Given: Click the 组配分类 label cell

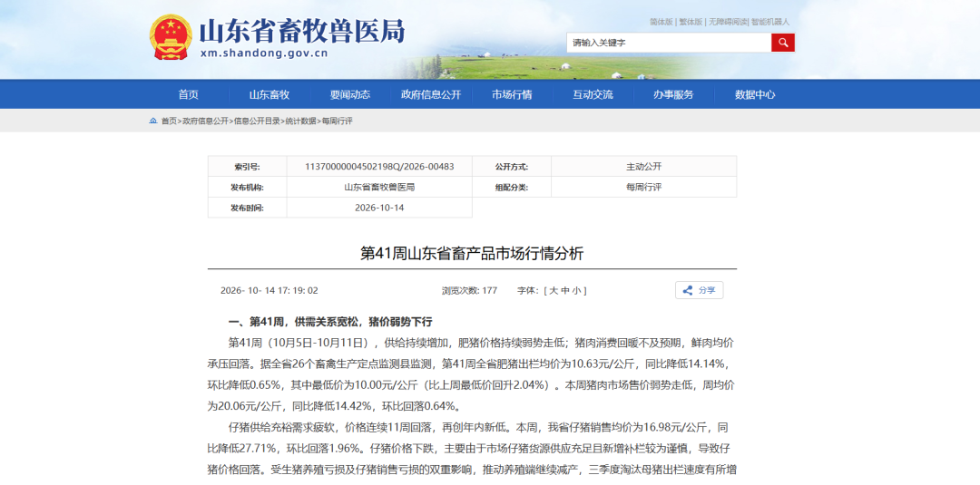Looking at the screenshot, I should pyautogui.click(x=512, y=188).
